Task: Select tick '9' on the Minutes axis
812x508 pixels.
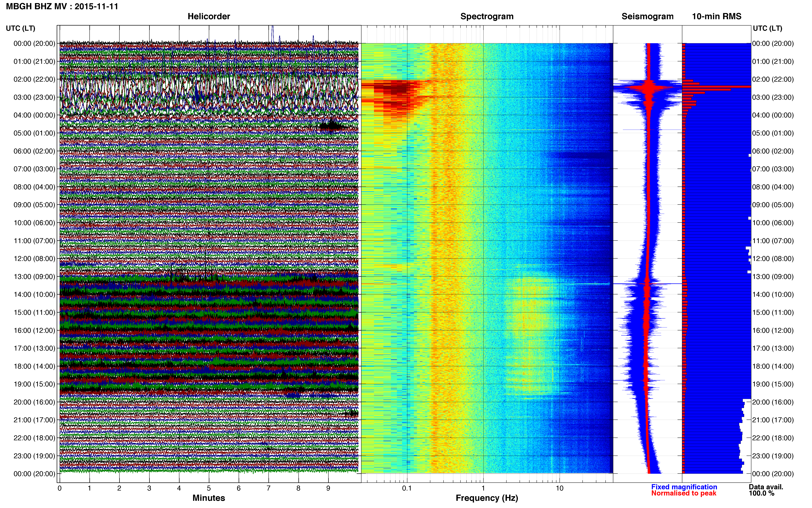Action: point(328,488)
